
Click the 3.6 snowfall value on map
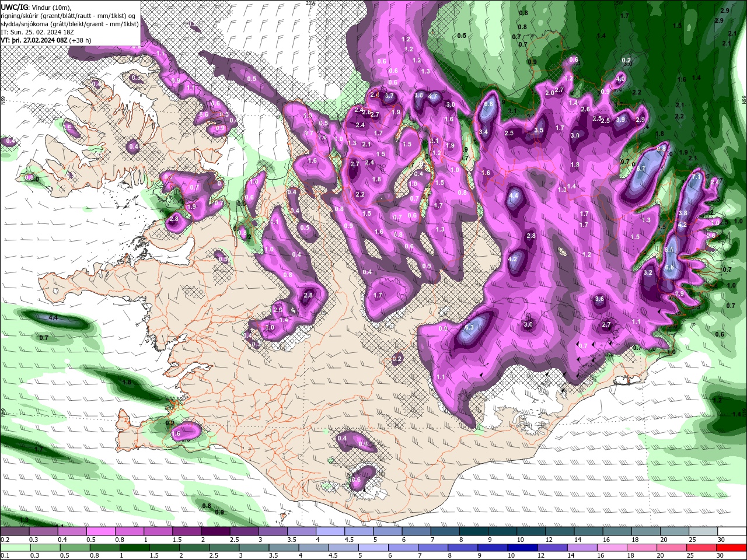[599, 299]
